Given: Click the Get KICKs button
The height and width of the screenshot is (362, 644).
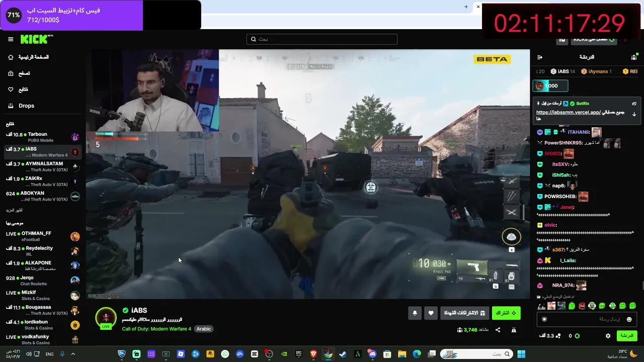Looking at the screenshot, I should click(x=594, y=39).
